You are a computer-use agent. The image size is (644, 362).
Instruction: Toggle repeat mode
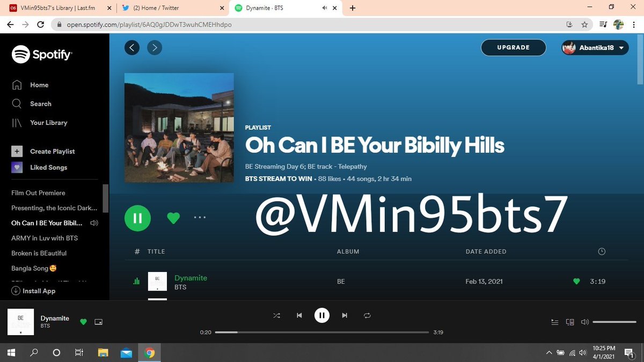click(x=367, y=315)
